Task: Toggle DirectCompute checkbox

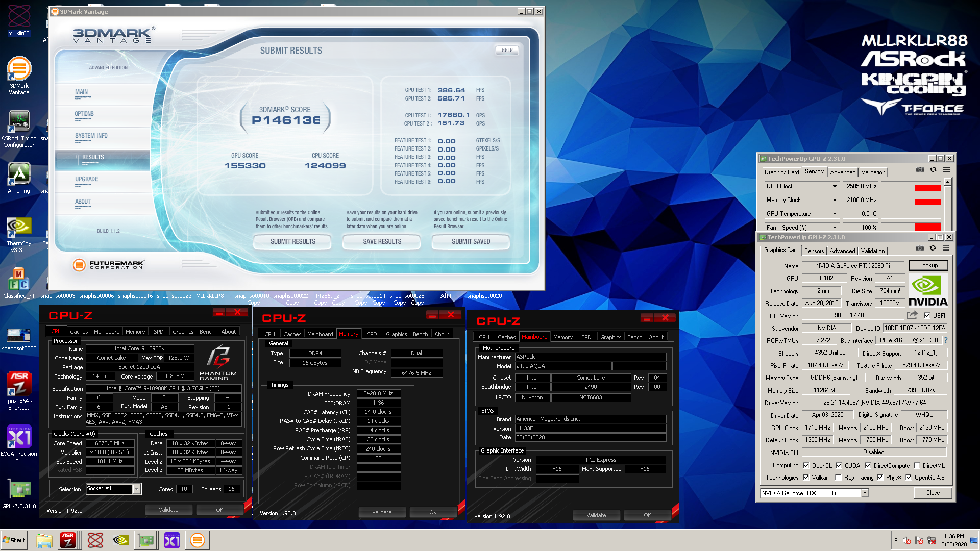Action: pos(868,465)
